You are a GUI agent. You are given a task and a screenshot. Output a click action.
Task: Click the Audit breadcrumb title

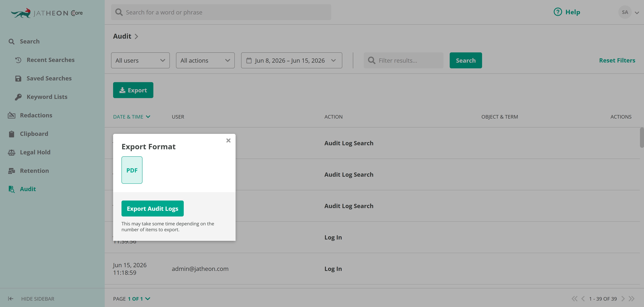(x=122, y=36)
